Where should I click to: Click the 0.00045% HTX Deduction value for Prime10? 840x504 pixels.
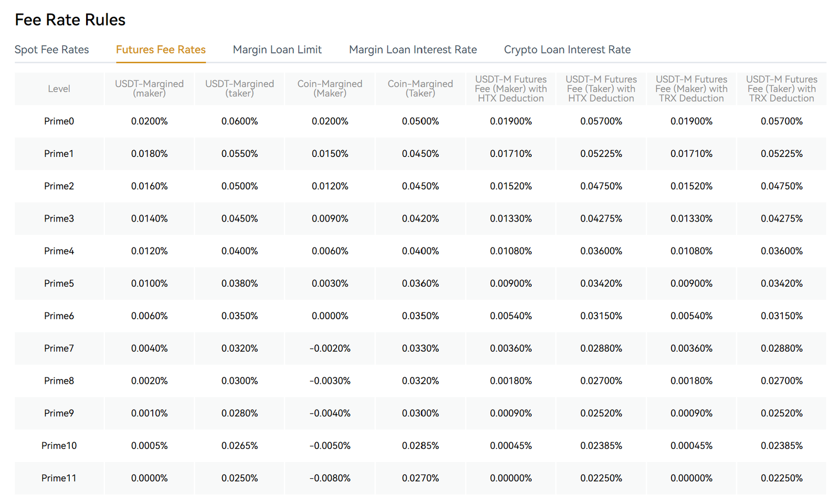pos(511,445)
